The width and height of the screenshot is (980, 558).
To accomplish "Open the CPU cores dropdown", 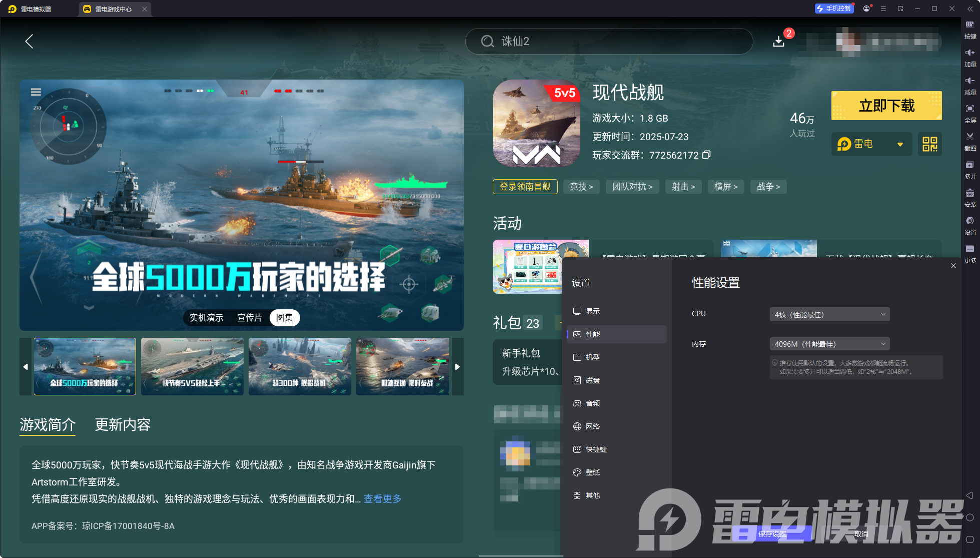I will [829, 314].
